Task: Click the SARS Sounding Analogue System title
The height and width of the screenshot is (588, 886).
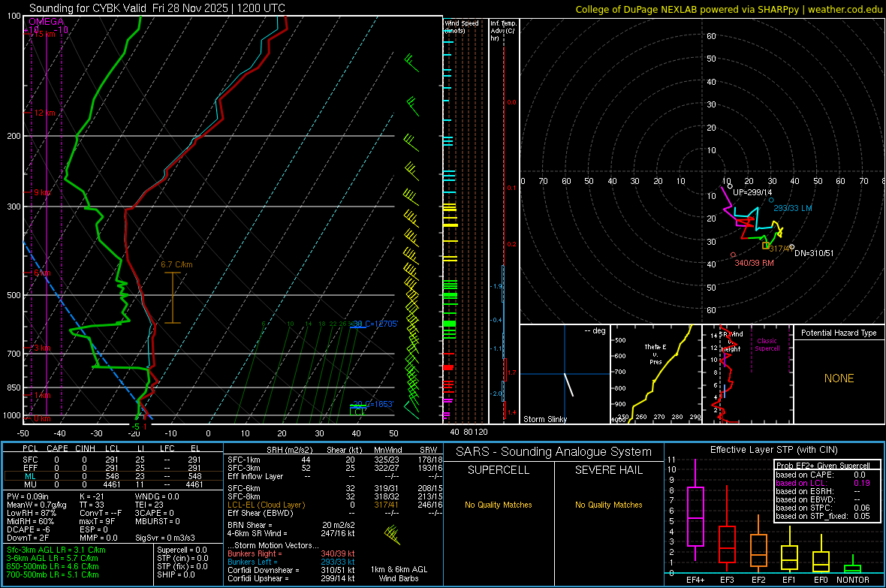Action: point(554,452)
